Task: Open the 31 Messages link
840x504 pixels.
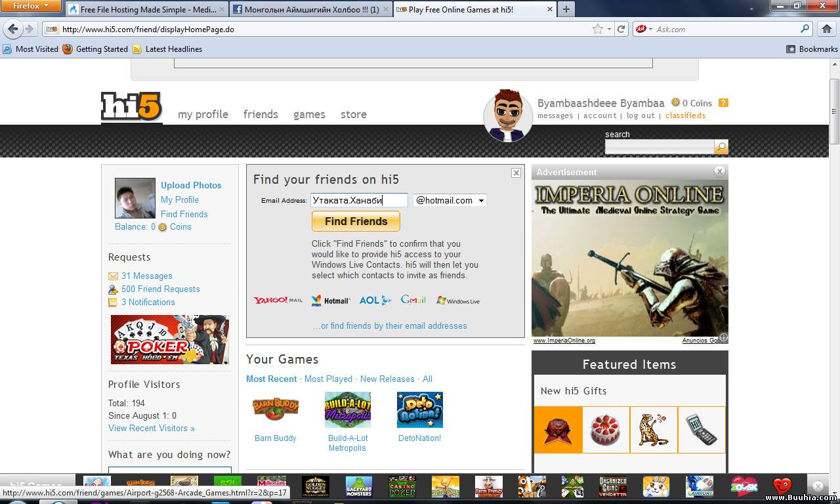Action: click(x=146, y=276)
